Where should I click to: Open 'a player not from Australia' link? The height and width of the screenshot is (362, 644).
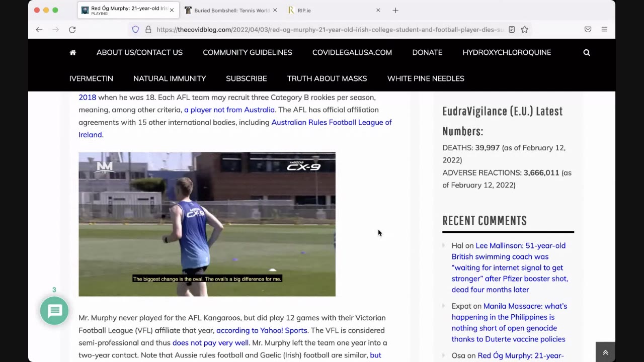coord(229,110)
